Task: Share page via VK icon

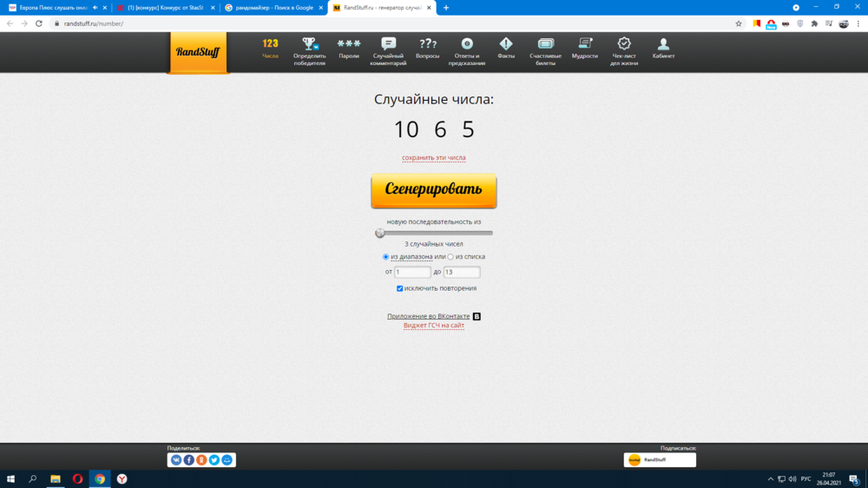Action: 176,460
